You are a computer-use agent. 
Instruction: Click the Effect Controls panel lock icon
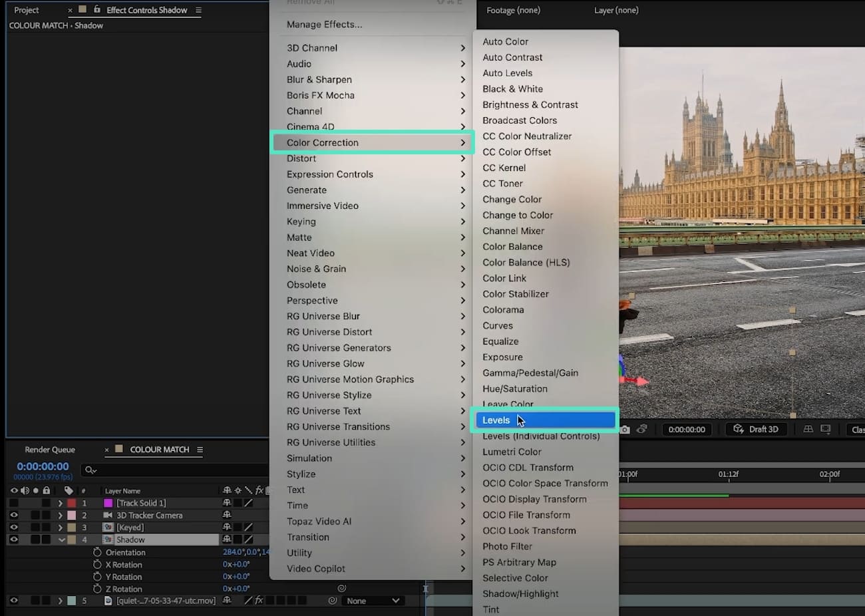[x=97, y=10]
